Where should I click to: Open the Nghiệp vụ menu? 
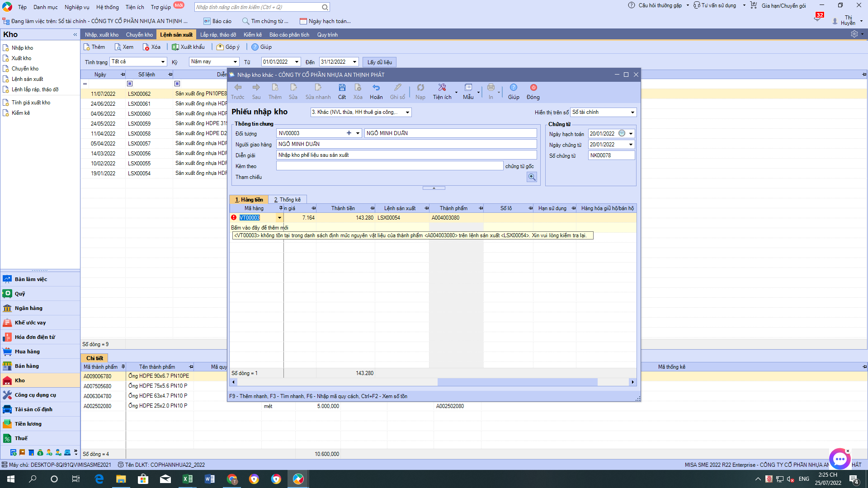pos(77,7)
